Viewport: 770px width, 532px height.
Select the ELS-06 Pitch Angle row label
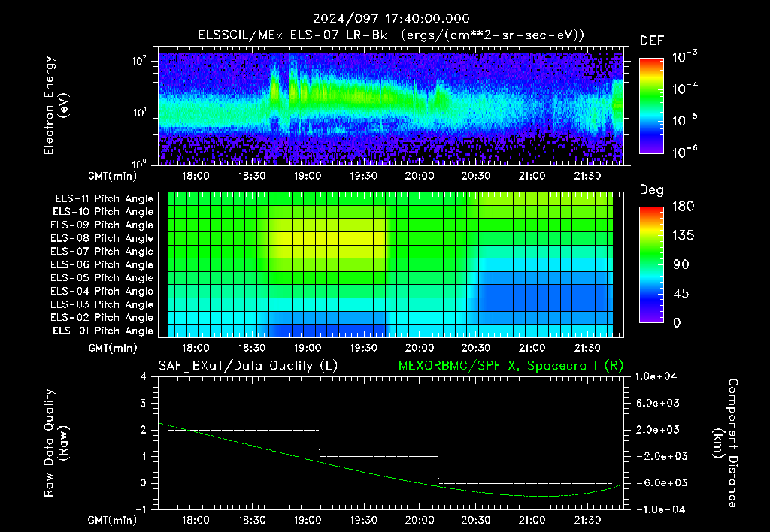pos(102,264)
